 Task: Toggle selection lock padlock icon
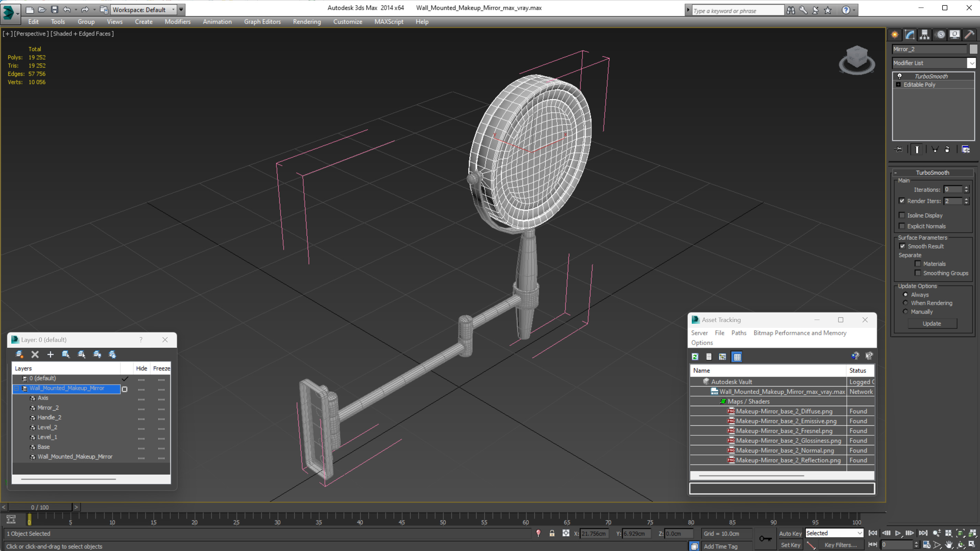point(552,533)
